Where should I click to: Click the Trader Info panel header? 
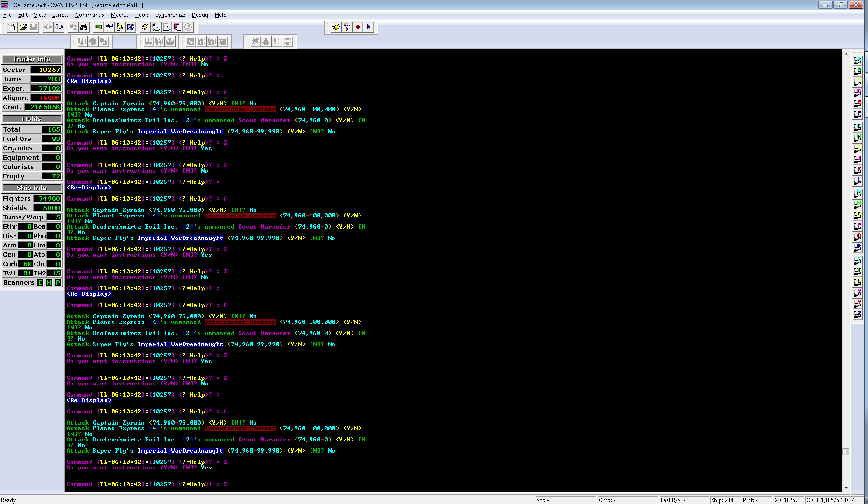click(x=31, y=59)
